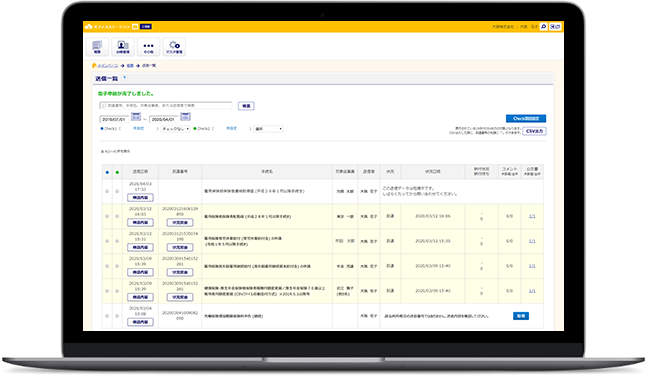Open the documents (帳票) toolbar icon
Viewport: 652px width, 376px height.
tap(97, 47)
